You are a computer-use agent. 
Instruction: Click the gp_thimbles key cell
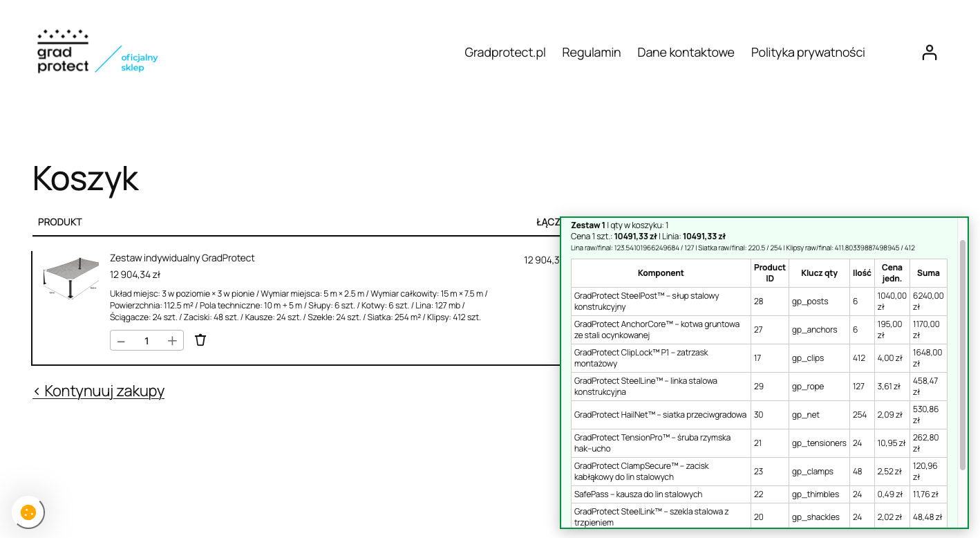(820, 494)
